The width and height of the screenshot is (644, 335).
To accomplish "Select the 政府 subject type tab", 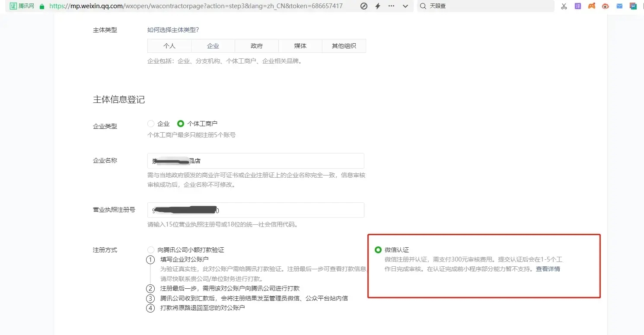I will pos(257,46).
